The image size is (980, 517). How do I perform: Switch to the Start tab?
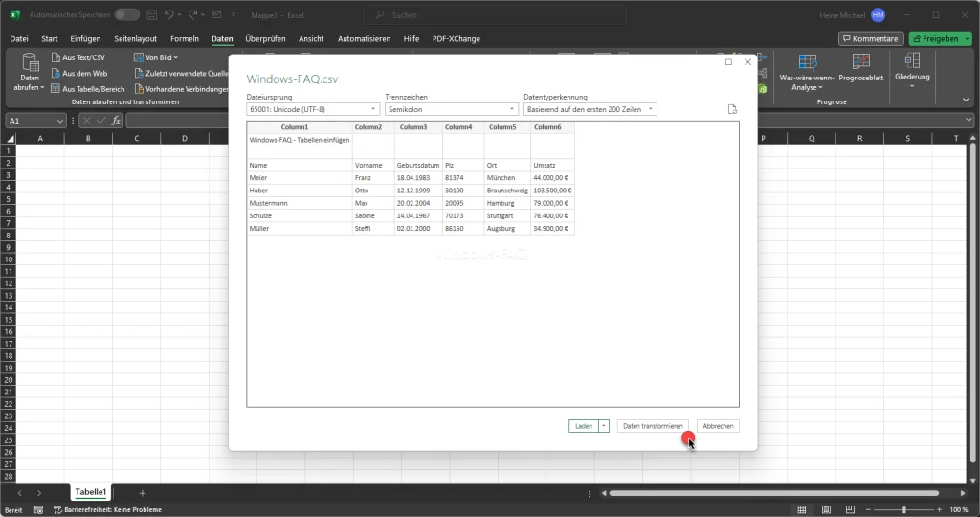(50, 38)
